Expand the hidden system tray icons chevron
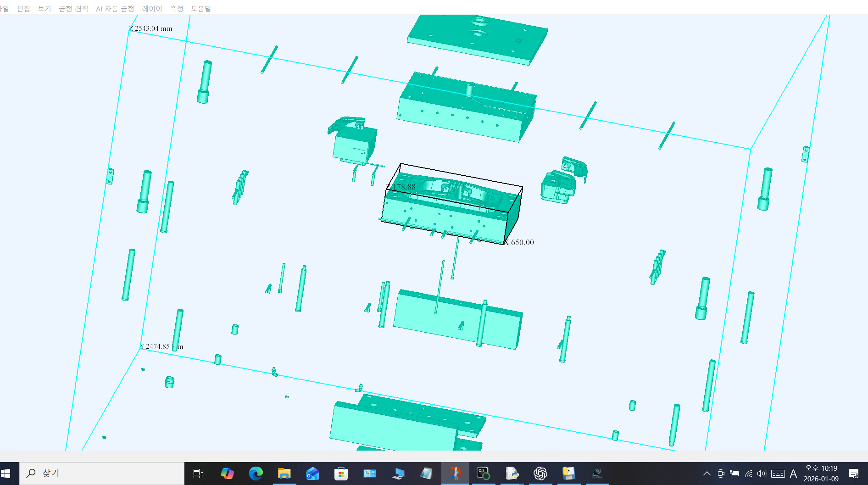The width and height of the screenshot is (868, 485). click(x=707, y=473)
